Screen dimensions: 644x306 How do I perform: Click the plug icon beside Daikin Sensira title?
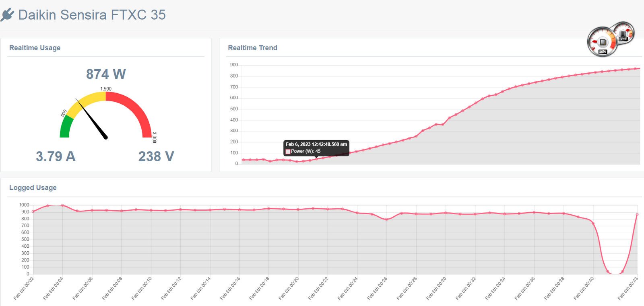point(7,15)
